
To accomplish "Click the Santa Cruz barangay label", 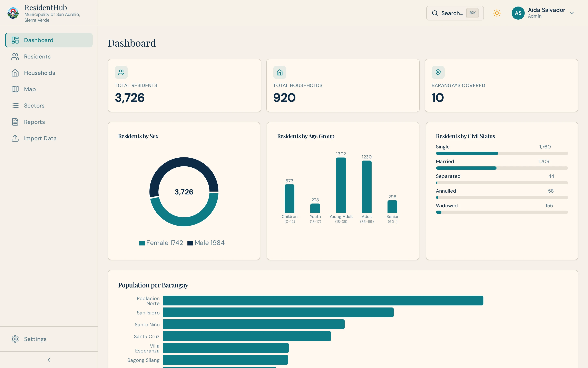I will pyautogui.click(x=147, y=336).
